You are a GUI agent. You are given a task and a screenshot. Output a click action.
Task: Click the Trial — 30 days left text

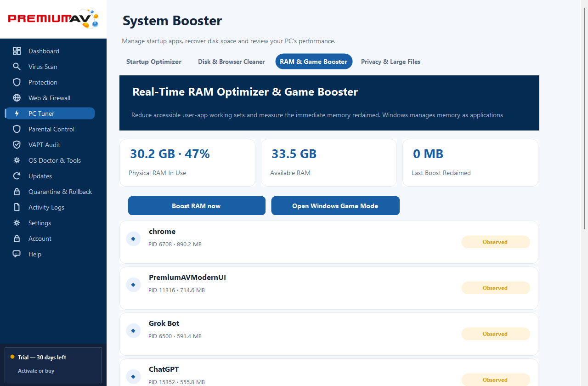[x=42, y=358]
